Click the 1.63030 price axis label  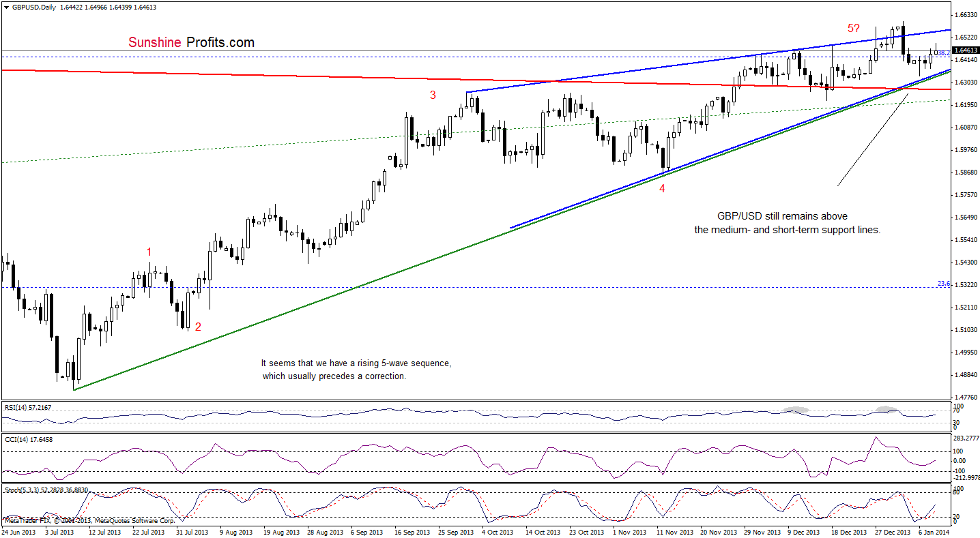click(966, 82)
